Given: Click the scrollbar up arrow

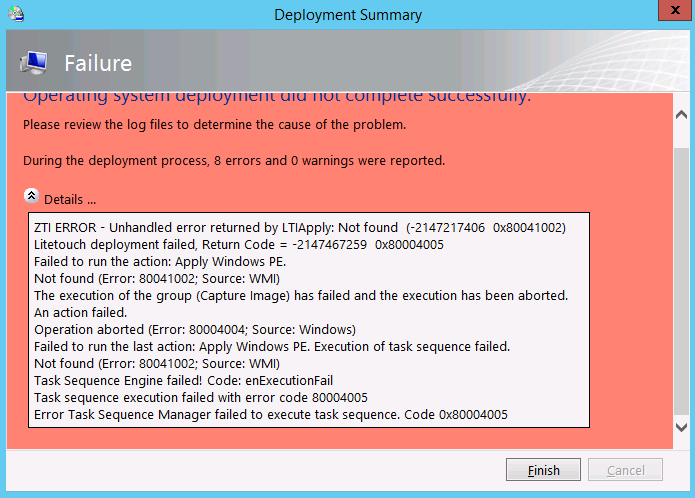Looking at the screenshot, I should pyautogui.click(x=681, y=115).
